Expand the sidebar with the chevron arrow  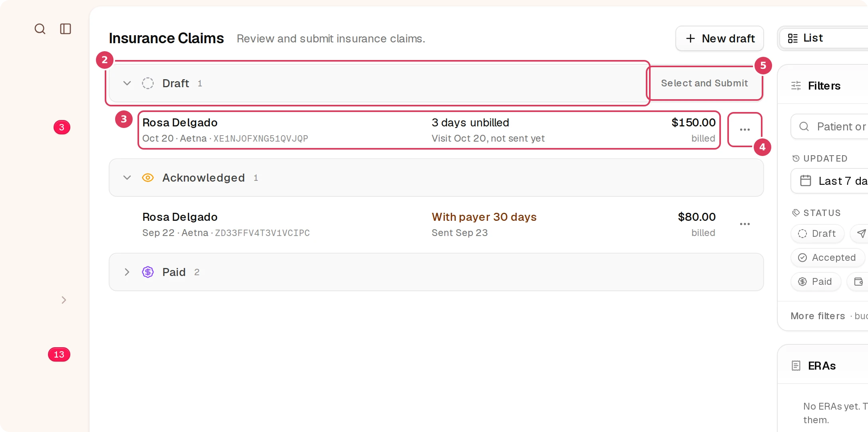64,300
